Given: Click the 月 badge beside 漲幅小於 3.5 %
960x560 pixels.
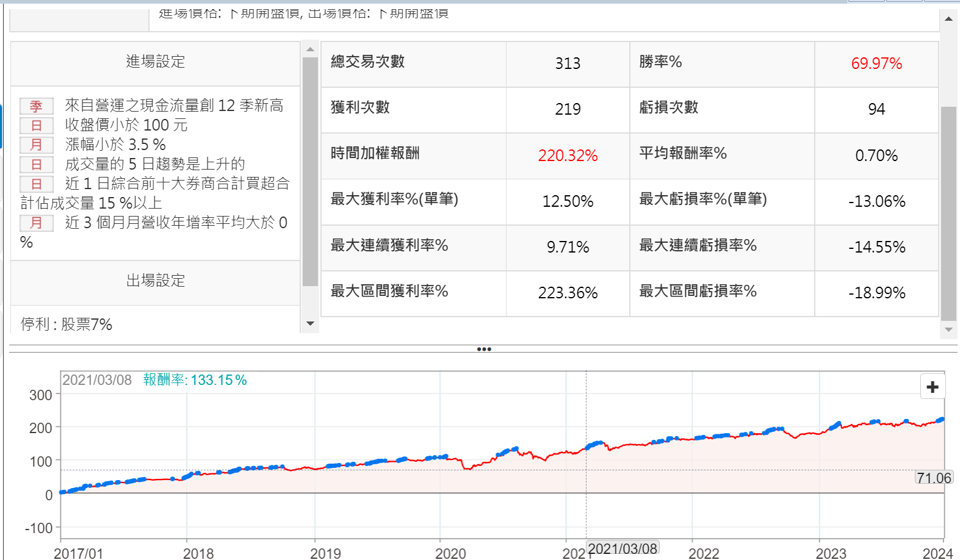Looking at the screenshot, I should pyautogui.click(x=36, y=145).
